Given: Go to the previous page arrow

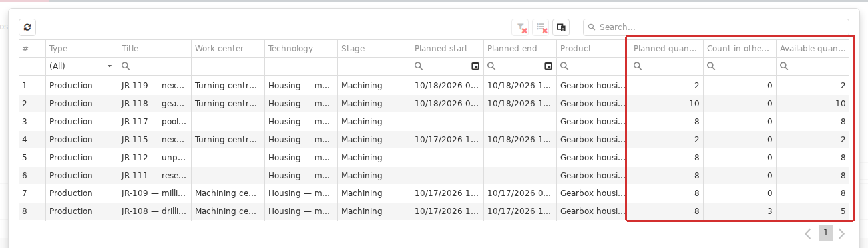Looking at the screenshot, I should (808, 233).
